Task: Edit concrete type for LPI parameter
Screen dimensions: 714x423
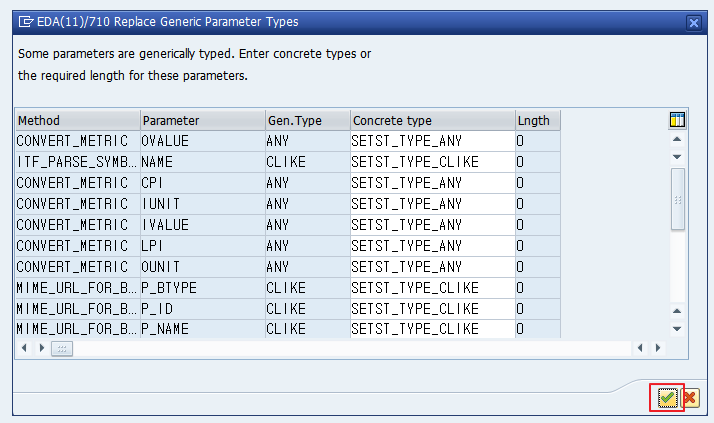Action: coord(433,246)
